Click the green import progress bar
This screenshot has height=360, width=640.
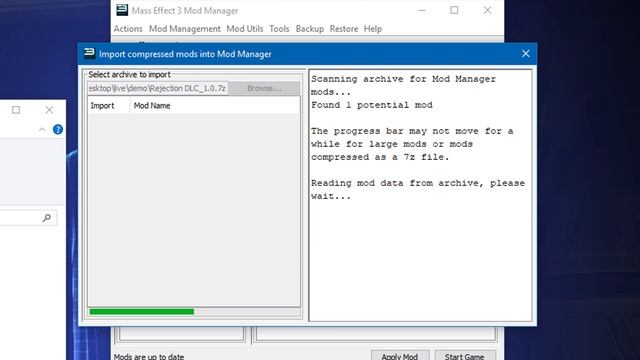[x=194, y=312]
